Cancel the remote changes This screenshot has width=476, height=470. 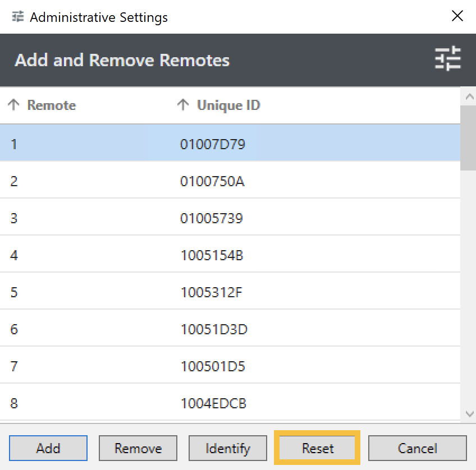click(417, 448)
